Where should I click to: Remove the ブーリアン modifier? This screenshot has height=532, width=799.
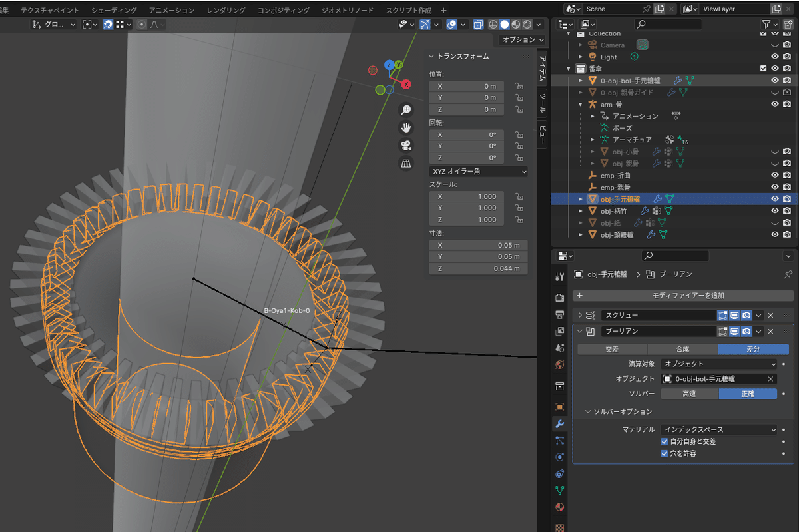(x=770, y=332)
